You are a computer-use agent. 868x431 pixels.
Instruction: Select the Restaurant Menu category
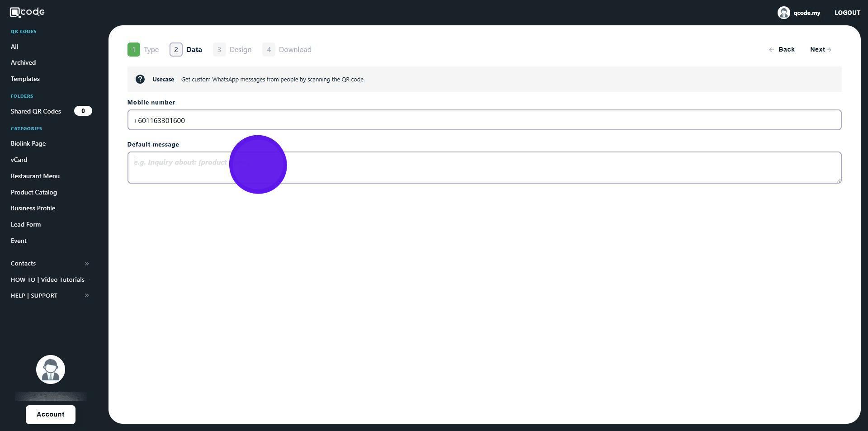(35, 176)
